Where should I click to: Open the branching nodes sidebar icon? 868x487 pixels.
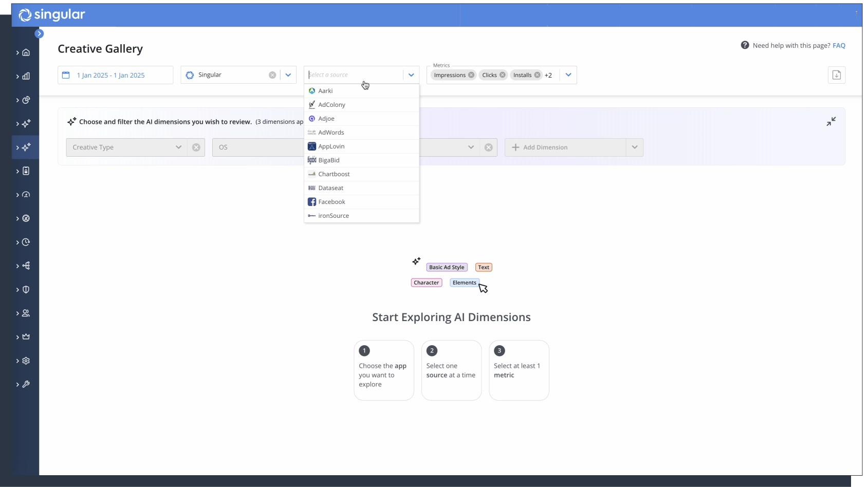coord(26,266)
